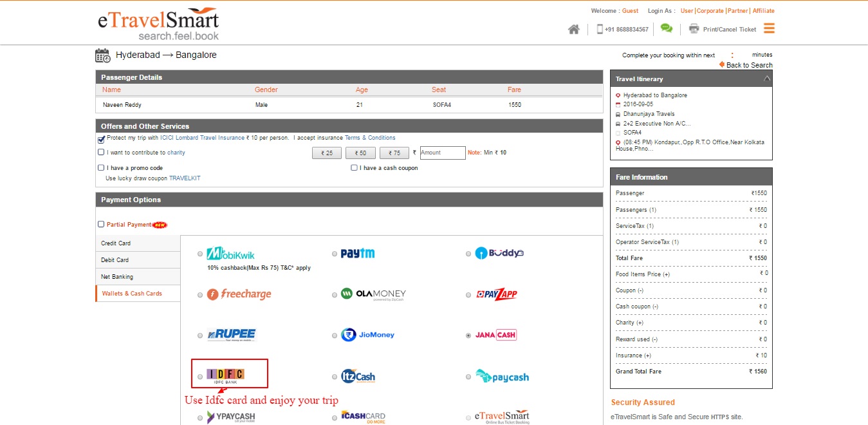Click the mRupee wallet logo
Image resolution: width=868 pixels, height=425 pixels.
coord(231,335)
